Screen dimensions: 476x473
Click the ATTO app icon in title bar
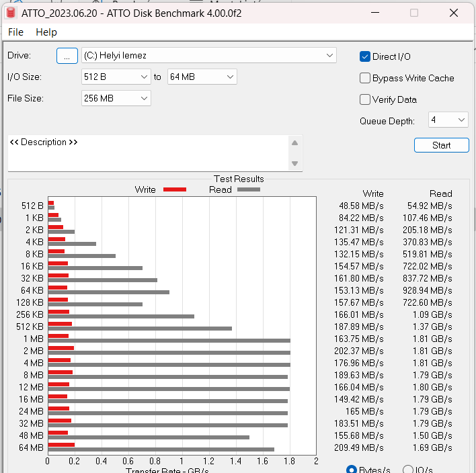pos(11,13)
